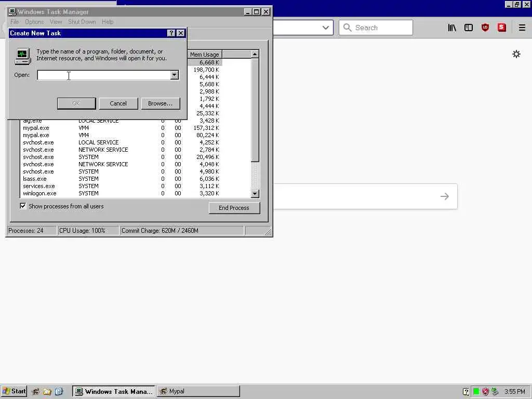Open the Options menu in Task Manager
The width and height of the screenshot is (532, 399).
click(34, 22)
